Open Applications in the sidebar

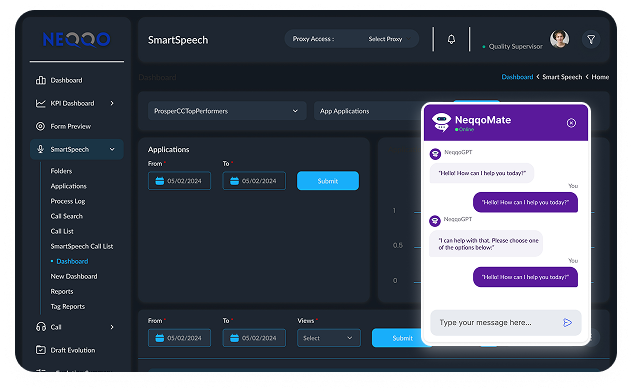(x=69, y=186)
